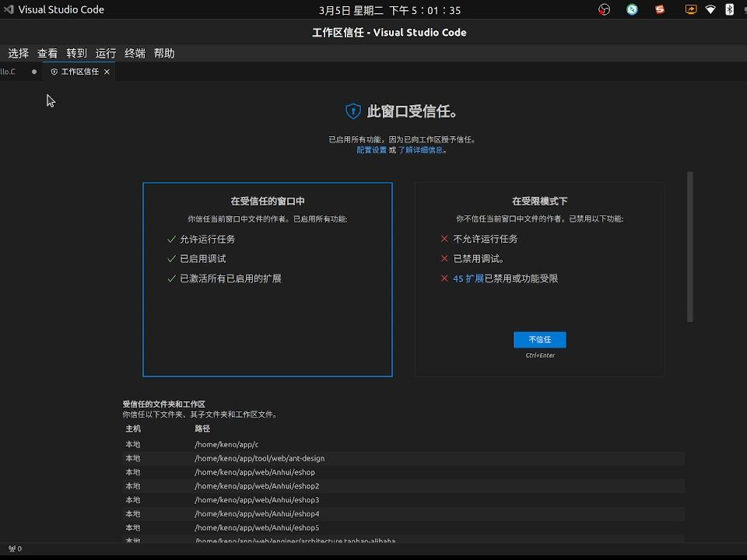The height and width of the screenshot is (560, 747).
Task: Click the vertical scrollbar of trust editor
Action: (690, 247)
